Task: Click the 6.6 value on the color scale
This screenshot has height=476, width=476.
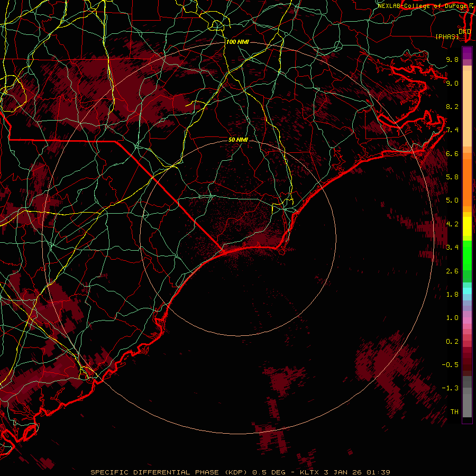Action: 452,153
